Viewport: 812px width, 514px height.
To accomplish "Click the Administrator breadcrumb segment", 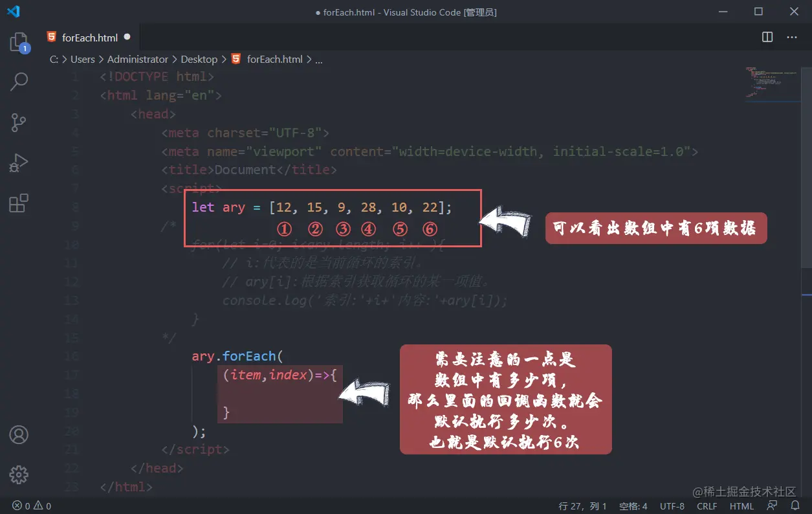I will pyautogui.click(x=138, y=59).
